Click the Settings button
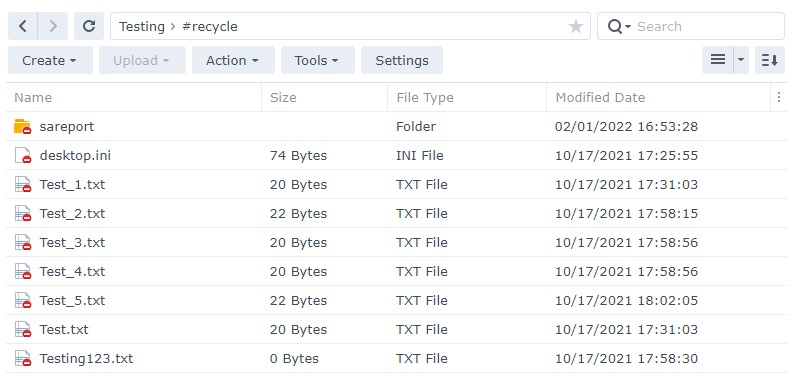This screenshot has width=793, height=378. pyautogui.click(x=402, y=60)
